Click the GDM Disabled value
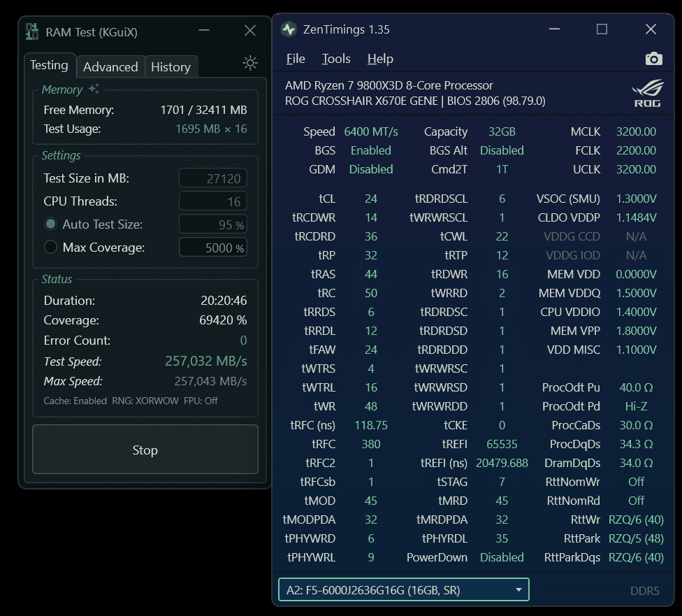The width and height of the screenshot is (682, 616). pos(371,169)
